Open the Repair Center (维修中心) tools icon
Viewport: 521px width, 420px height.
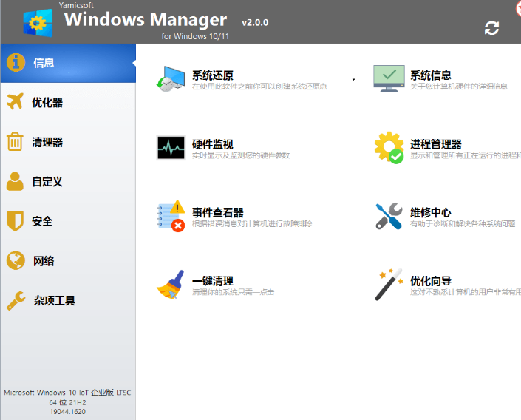(389, 216)
